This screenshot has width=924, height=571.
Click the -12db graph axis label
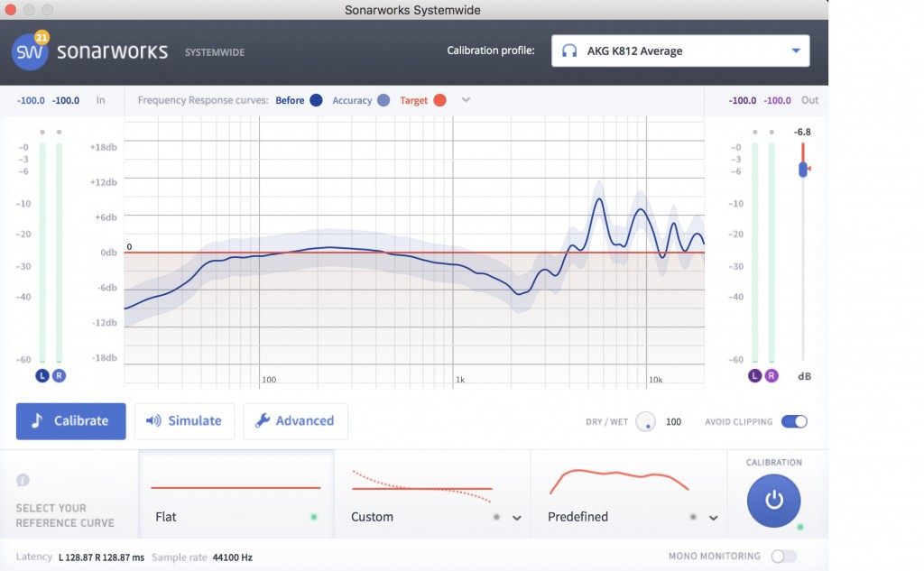[105, 323]
